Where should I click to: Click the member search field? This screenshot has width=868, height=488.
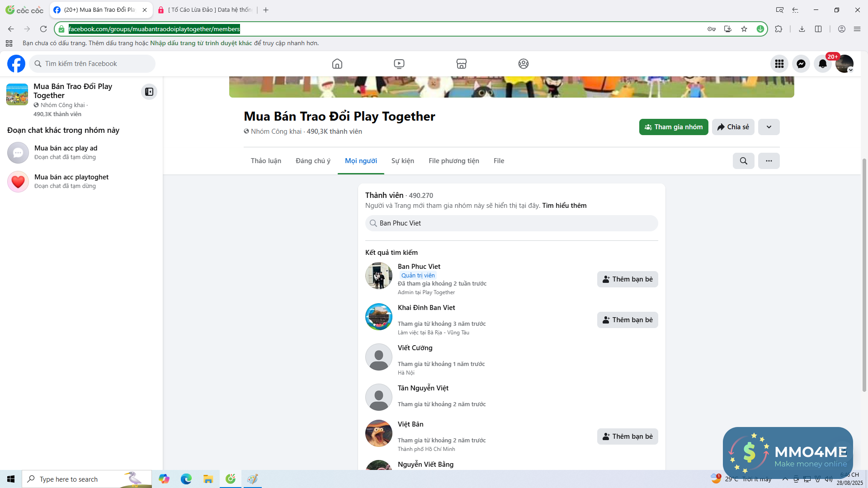[x=511, y=223]
